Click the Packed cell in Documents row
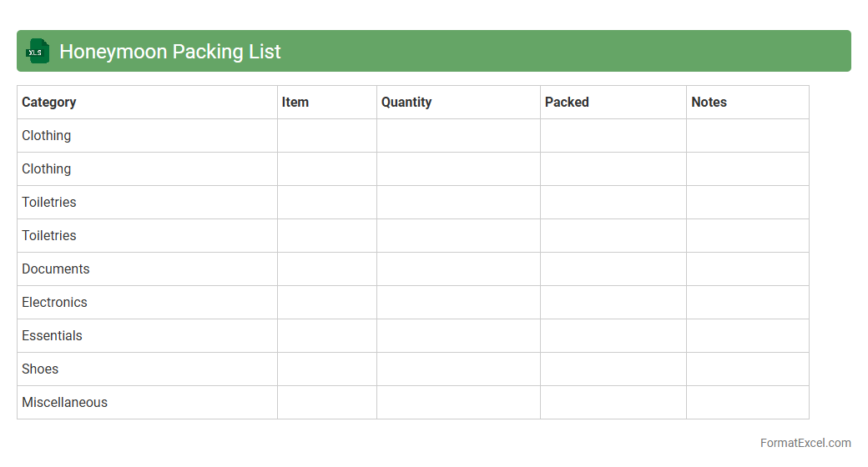Viewport: 868px width, 467px height. click(613, 269)
